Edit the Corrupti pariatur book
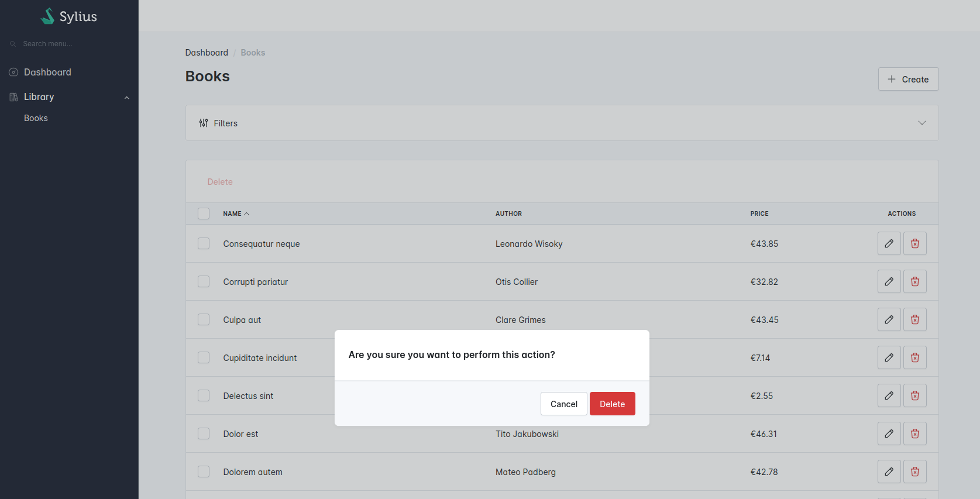The width and height of the screenshot is (980, 499). (889, 281)
